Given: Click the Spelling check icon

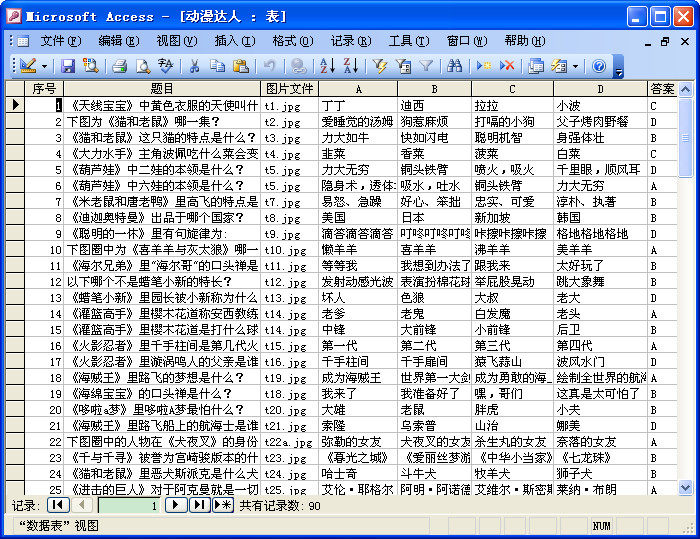Looking at the screenshot, I should 166,66.
